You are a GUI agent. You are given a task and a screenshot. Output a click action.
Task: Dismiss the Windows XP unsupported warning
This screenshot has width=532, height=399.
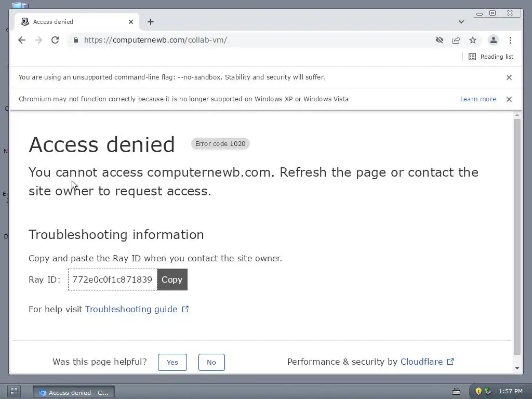tap(509, 99)
